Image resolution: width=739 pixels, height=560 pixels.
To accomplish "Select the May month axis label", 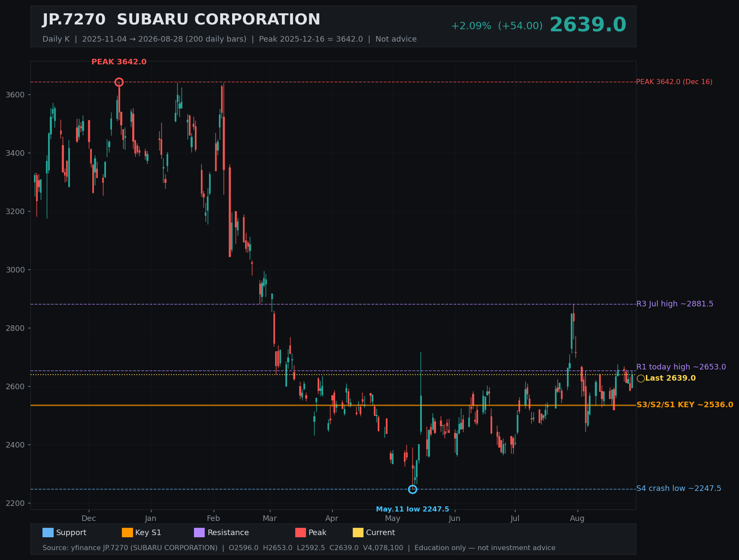I will pos(393,518).
